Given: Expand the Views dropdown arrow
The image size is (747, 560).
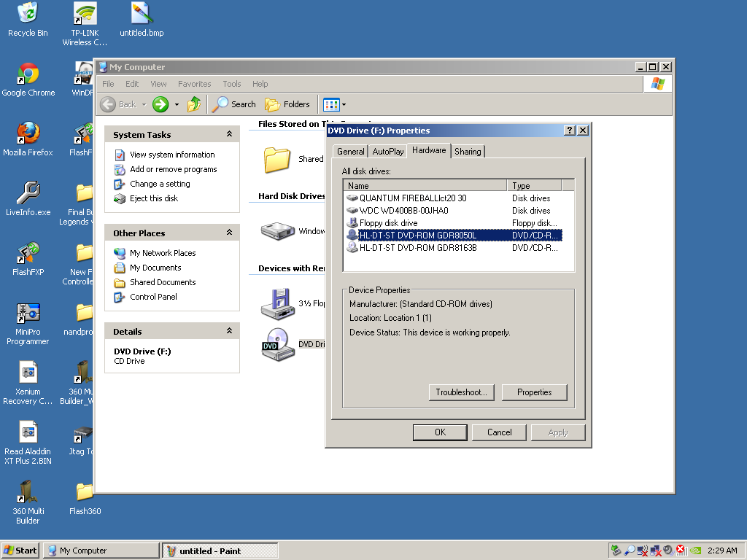Looking at the screenshot, I should pos(344,104).
